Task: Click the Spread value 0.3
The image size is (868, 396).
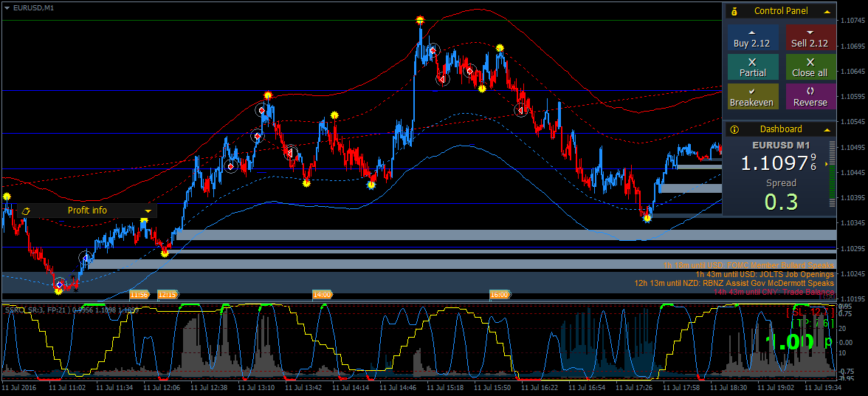Action: (x=781, y=202)
